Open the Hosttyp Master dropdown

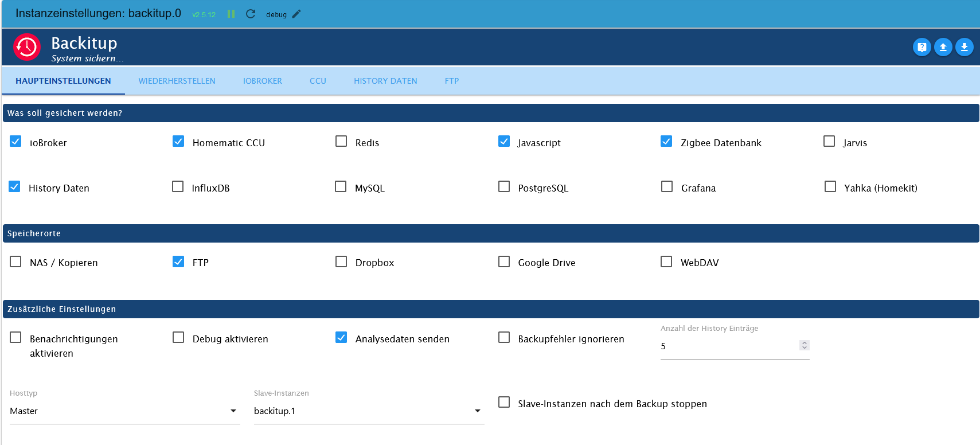tap(124, 411)
